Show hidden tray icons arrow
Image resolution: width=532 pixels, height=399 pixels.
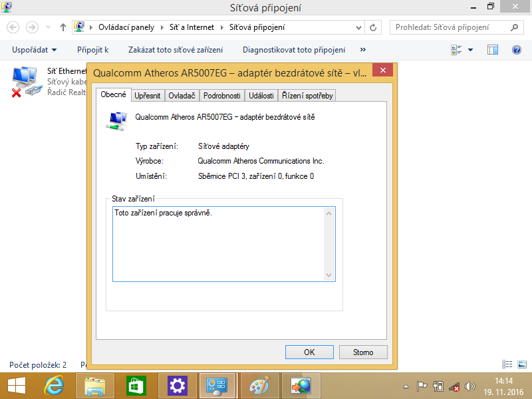(406, 386)
